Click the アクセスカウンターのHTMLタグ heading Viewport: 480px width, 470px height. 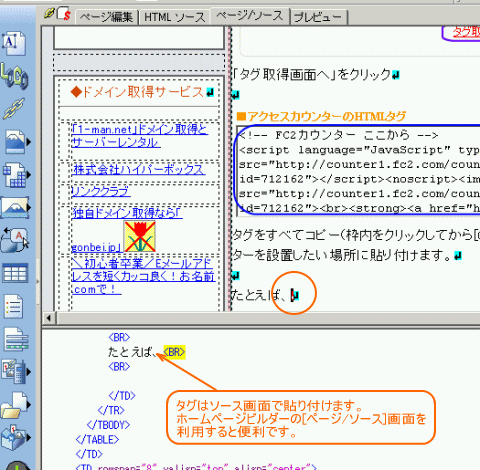[x=321, y=116]
